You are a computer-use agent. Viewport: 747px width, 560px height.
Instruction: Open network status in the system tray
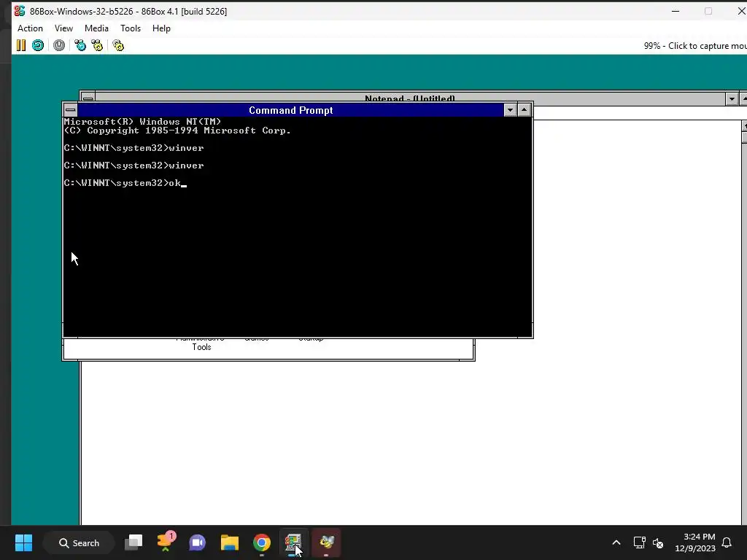pos(639,542)
